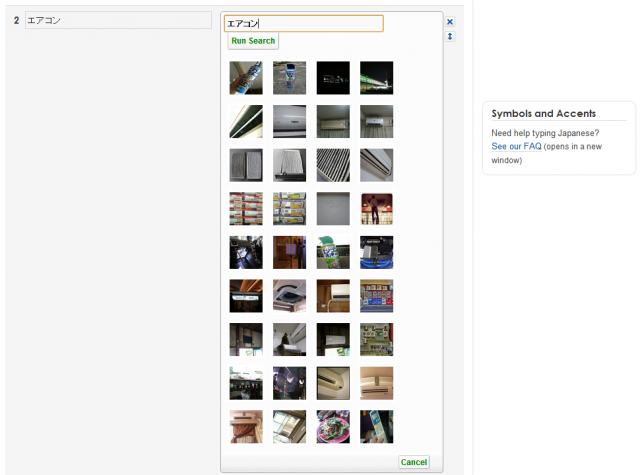Screen dimensions: 640x475
Task: Click the Cancel button
Action: coord(414,462)
